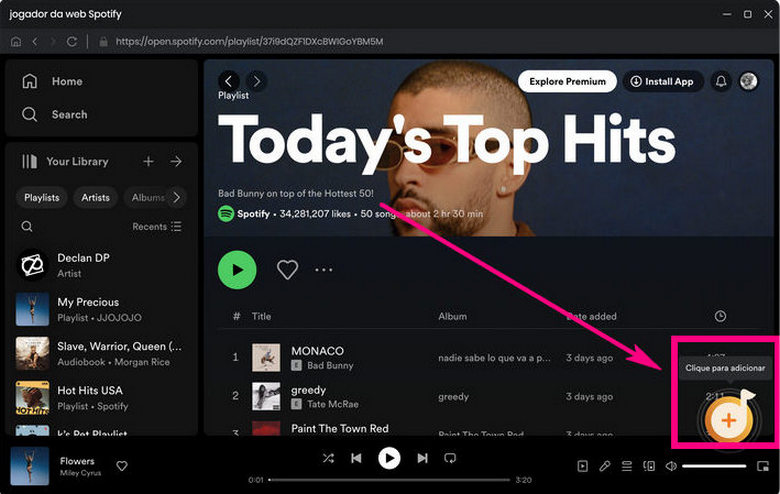Toggle the repeat playback button
This screenshot has width=780, height=494.
pyautogui.click(x=450, y=458)
